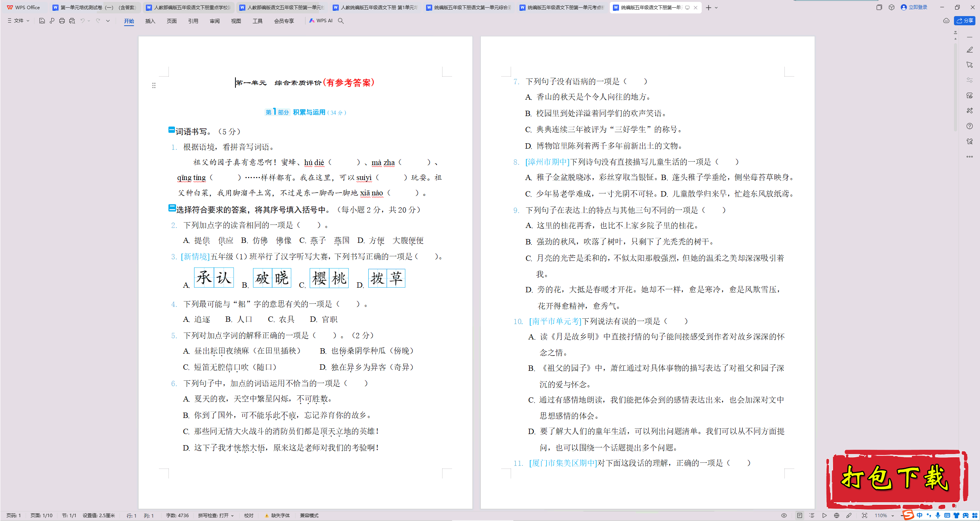This screenshot has width=980, height=521.
Task: Click the pen edit icon in right sidebar
Action: click(x=970, y=50)
